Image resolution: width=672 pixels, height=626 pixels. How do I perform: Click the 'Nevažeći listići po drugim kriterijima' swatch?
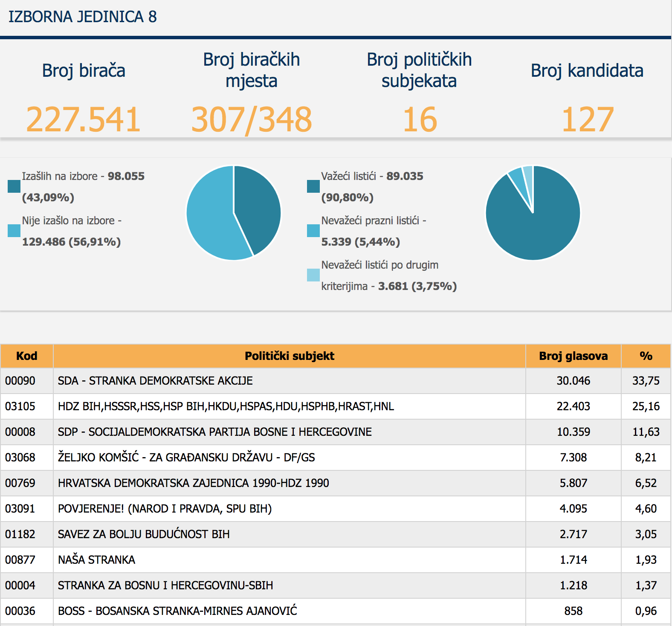pyautogui.click(x=313, y=275)
